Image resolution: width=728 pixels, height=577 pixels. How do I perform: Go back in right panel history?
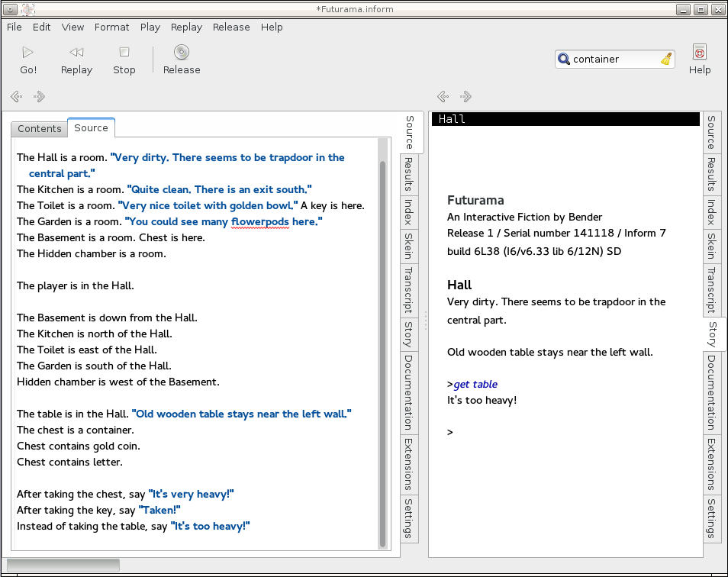coord(443,97)
